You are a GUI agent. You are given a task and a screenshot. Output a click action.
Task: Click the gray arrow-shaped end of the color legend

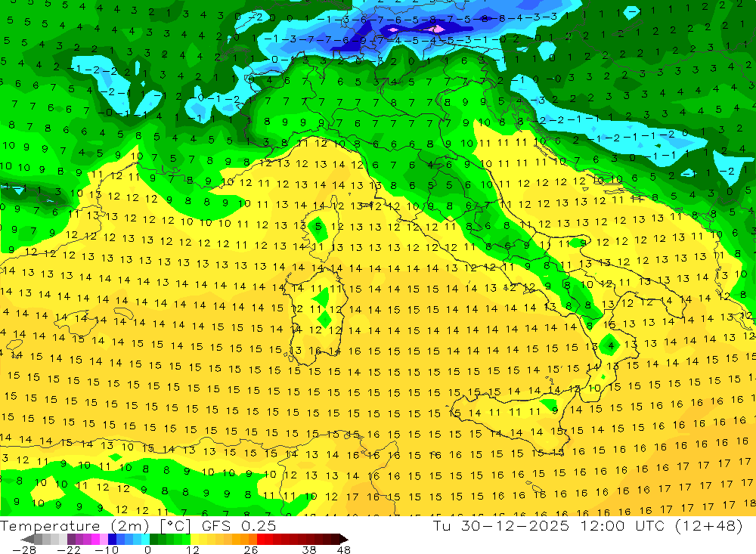tap(27, 539)
